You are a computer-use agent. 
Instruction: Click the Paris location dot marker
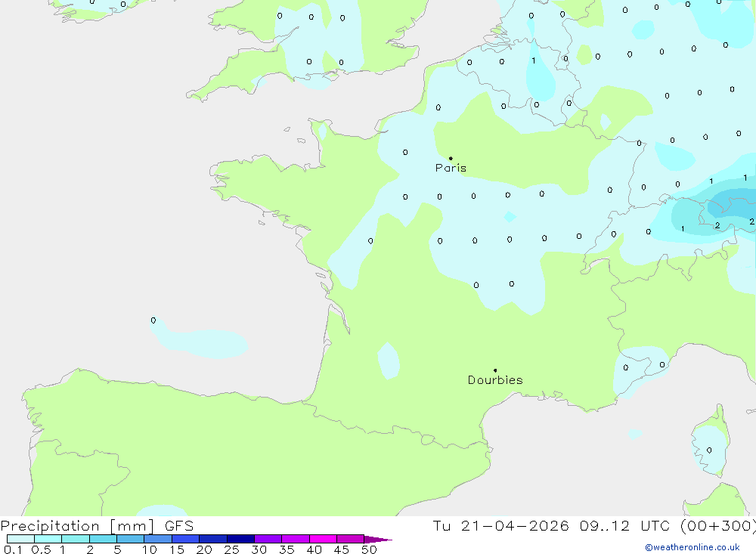click(x=451, y=158)
